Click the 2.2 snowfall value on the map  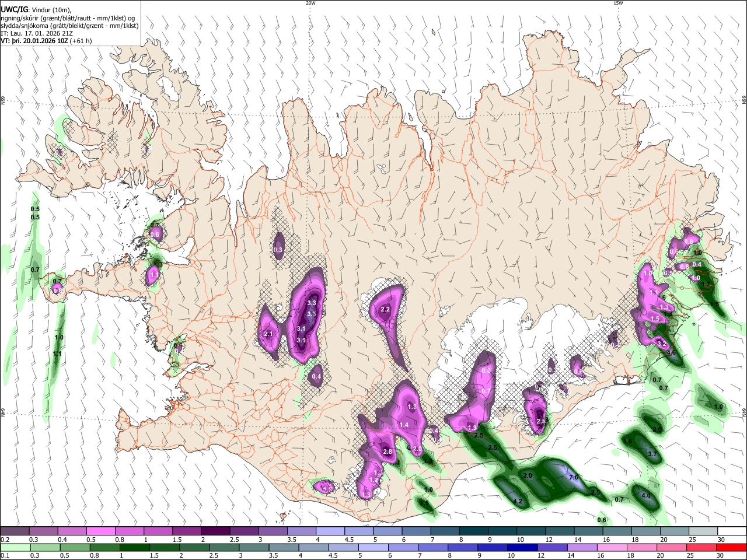point(385,309)
